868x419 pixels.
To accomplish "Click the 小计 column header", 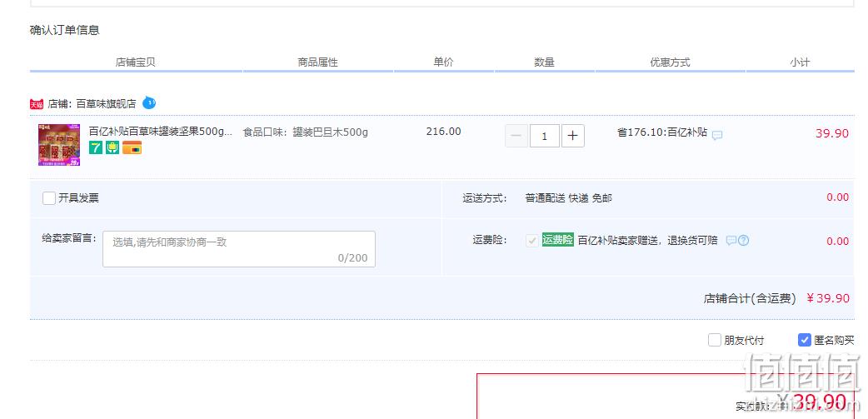I will tap(800, 62).
